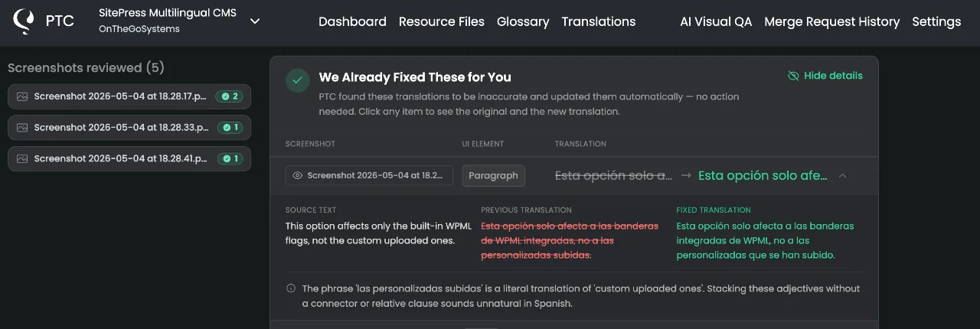Open the Glossary page
This screenshot has width=980, height=329.
[x=523, y=21]
